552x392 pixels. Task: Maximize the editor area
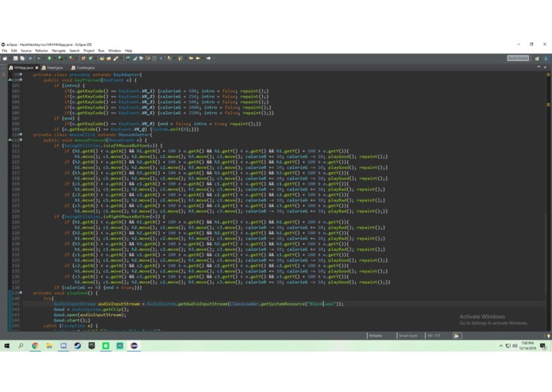(x=545, y=67)
